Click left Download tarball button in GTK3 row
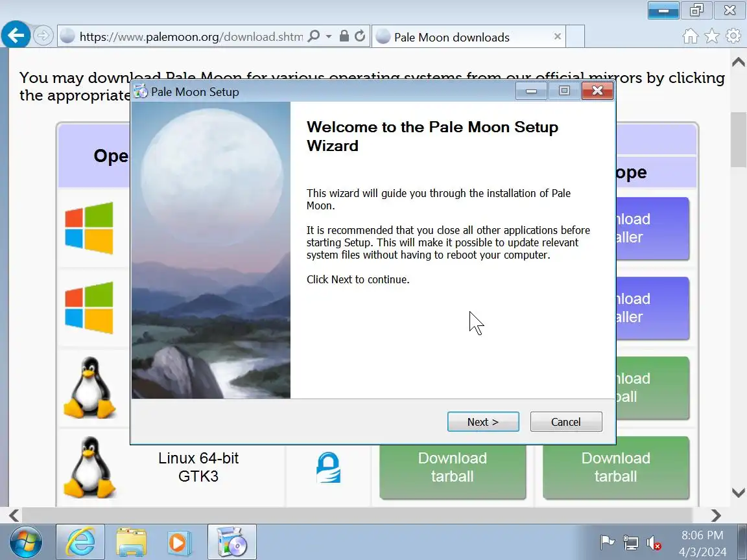This screenshot has height=560, width=747. [453, 467]
